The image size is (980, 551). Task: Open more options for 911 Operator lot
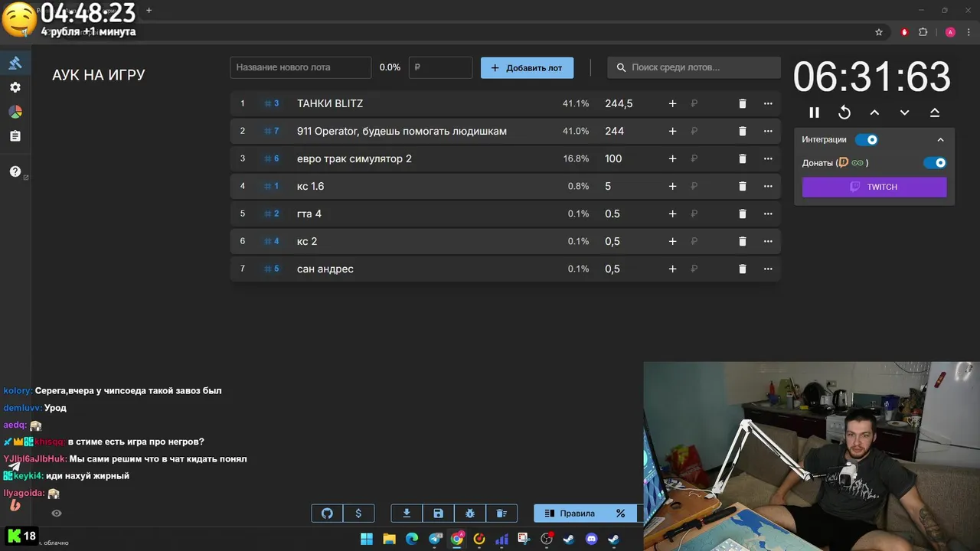click(768, 131)
